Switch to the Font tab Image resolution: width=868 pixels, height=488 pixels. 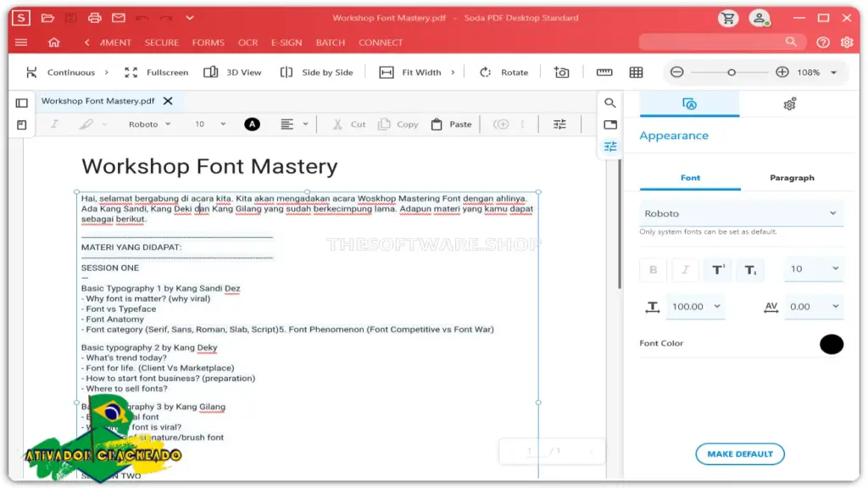pos(690,178)
